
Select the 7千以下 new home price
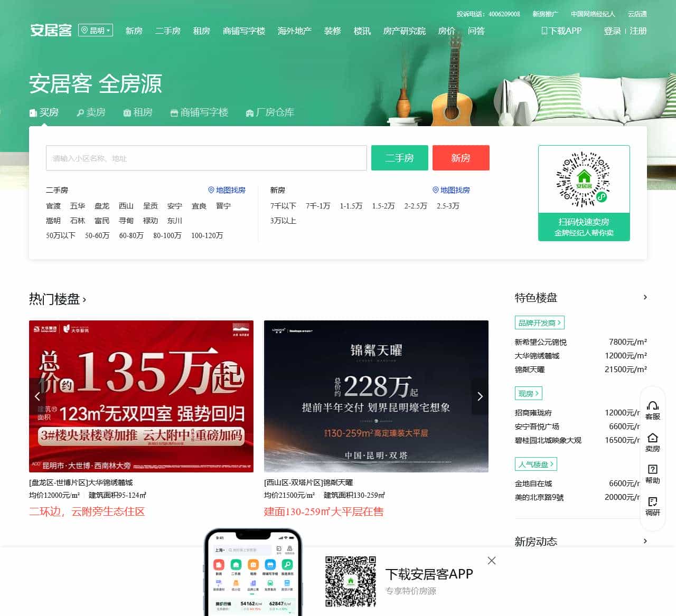[x=283, y=206]
